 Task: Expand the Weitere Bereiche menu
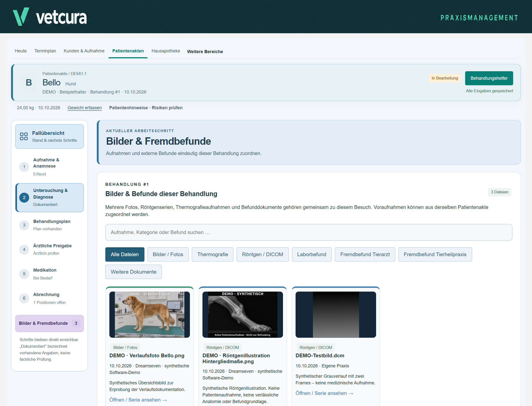point(205,52)
